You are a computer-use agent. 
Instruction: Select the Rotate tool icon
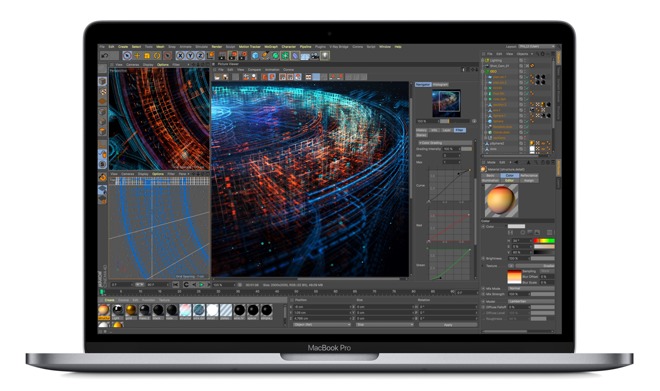(x=157, y=56)
